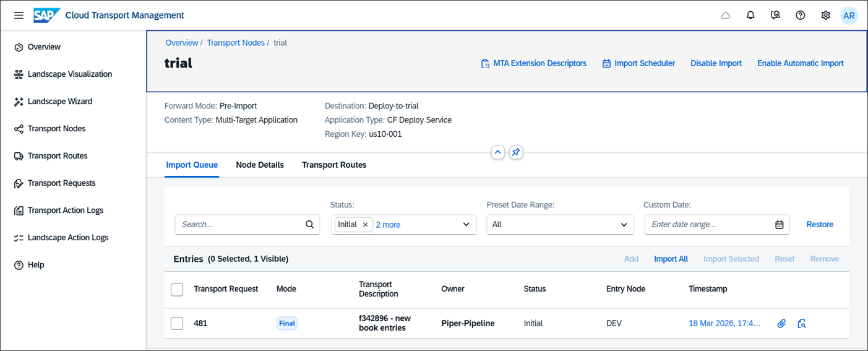868x351 pixels.
Task: Open the Status filter dropdown arrow
Action: click(x=466, y=225)
